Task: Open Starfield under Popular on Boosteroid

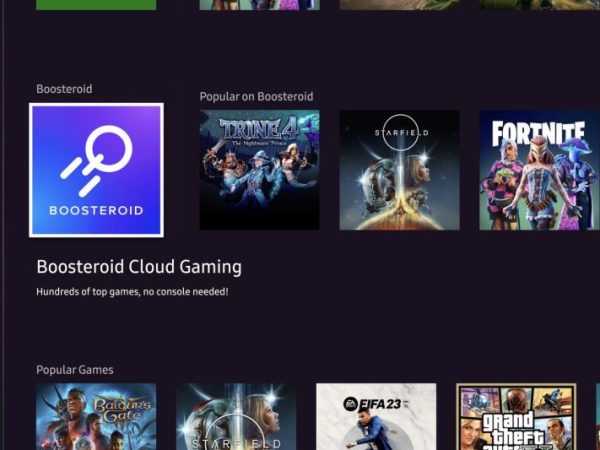Action: coord(399,170)
